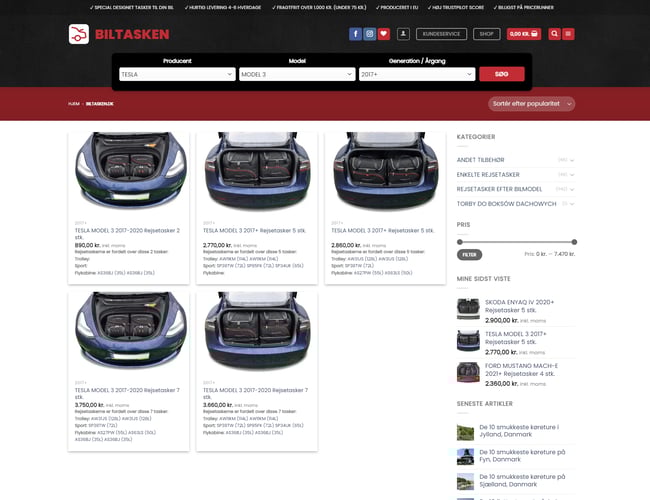This screenshot has width=650, height=500.
Task: Open the Sortér efter popularitet dropdown
Action: [x=532, y=103]
